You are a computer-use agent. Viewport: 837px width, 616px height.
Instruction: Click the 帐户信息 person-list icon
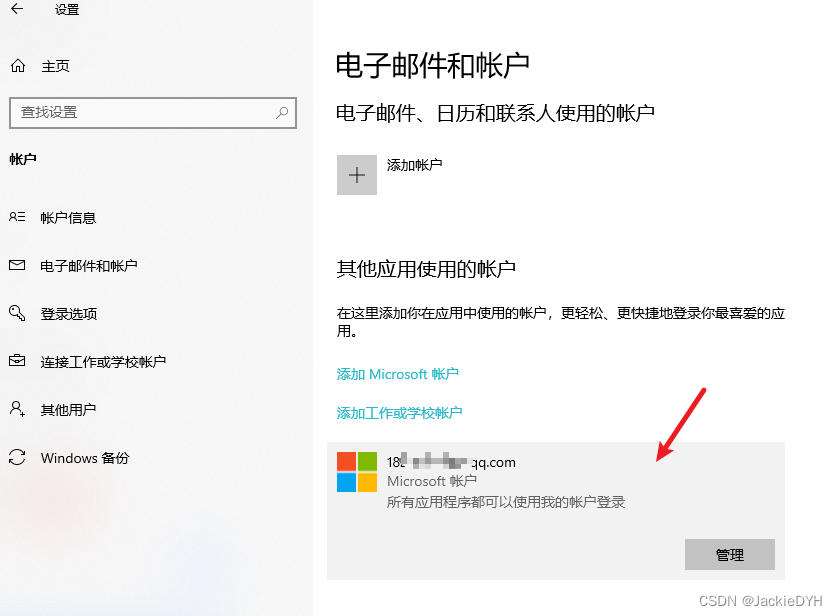tap(17, 217)
